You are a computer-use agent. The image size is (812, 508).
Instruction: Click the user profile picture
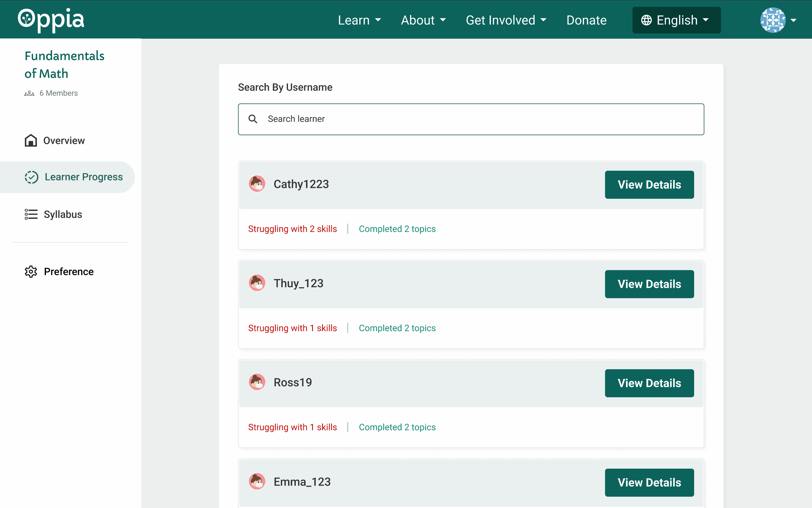click(x=773, y=20)
